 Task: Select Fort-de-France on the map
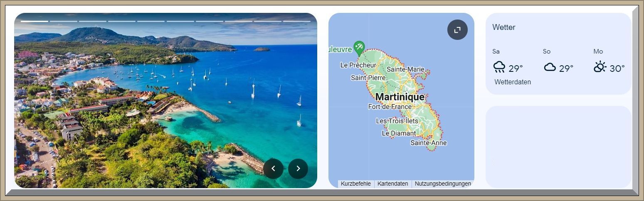pos(390,107)
